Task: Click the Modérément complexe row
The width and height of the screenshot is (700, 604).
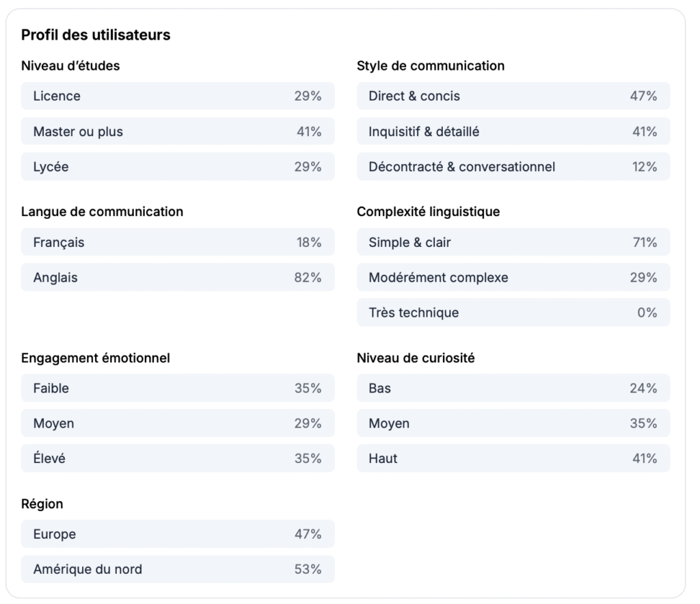Action: pos(513,278)
